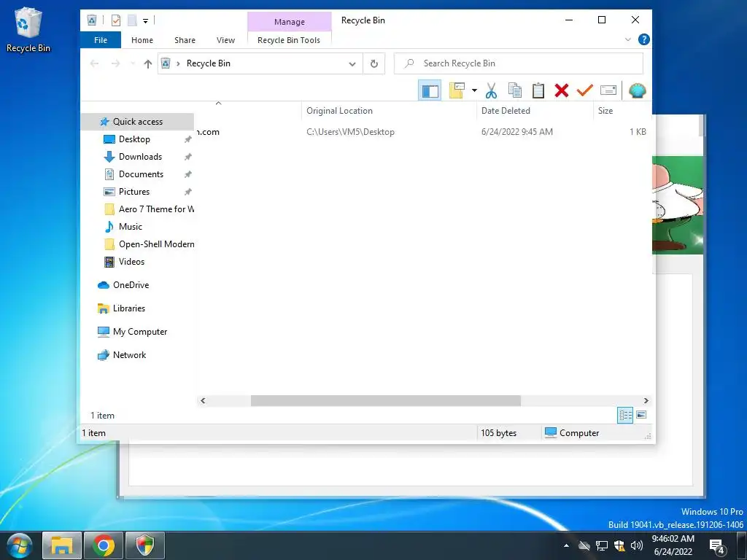Select the deleted file row ending in .com

(424, 132)
